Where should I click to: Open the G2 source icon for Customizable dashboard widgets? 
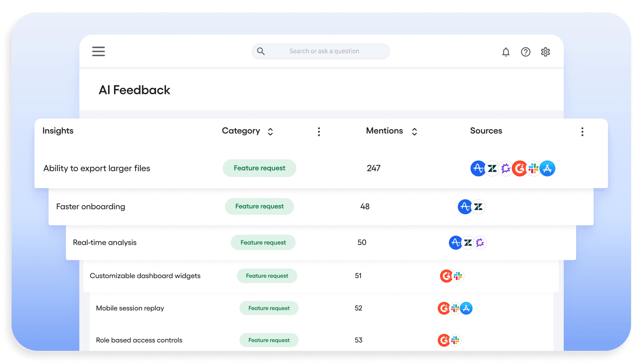446,276
